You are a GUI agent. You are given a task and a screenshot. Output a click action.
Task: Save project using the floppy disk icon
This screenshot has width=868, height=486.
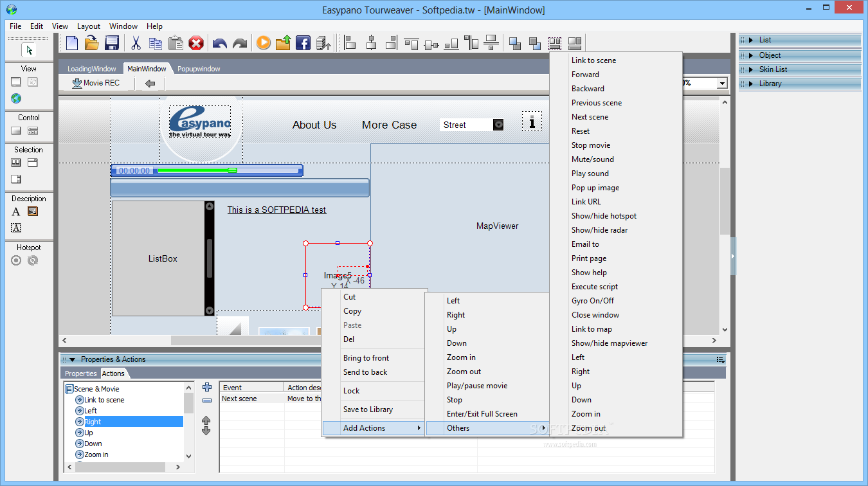[x=112, y=43]
